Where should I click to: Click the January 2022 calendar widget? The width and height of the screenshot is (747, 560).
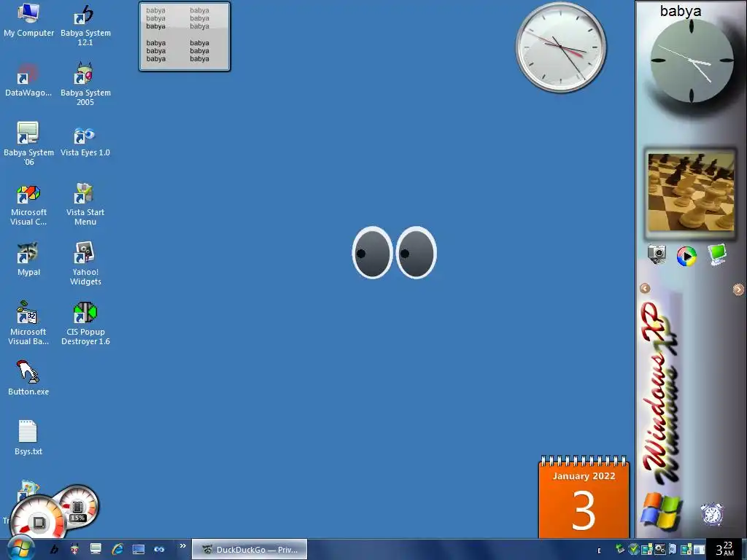584,497
